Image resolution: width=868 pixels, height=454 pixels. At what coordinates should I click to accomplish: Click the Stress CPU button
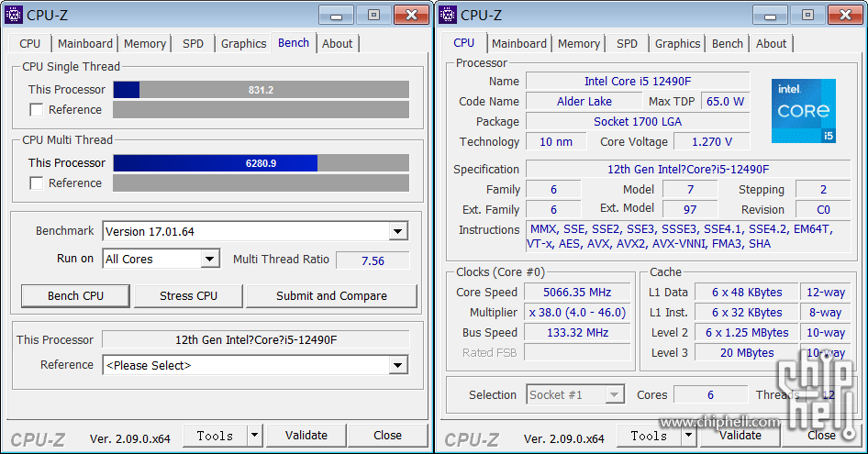point(188,296)
